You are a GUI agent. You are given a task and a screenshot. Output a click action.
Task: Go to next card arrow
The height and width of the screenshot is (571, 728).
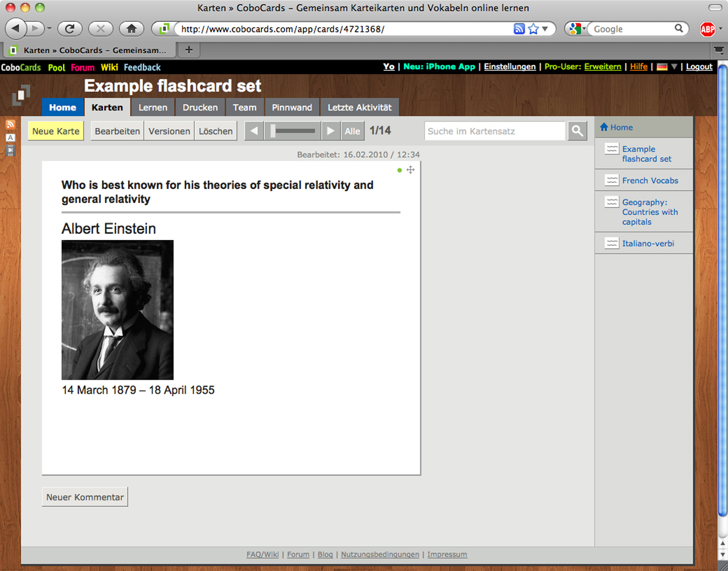point(330,131)
